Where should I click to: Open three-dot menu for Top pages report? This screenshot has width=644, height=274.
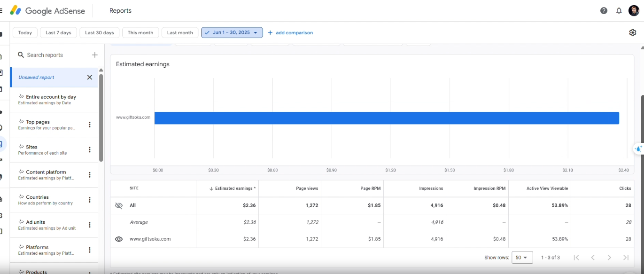pos(90,125)
